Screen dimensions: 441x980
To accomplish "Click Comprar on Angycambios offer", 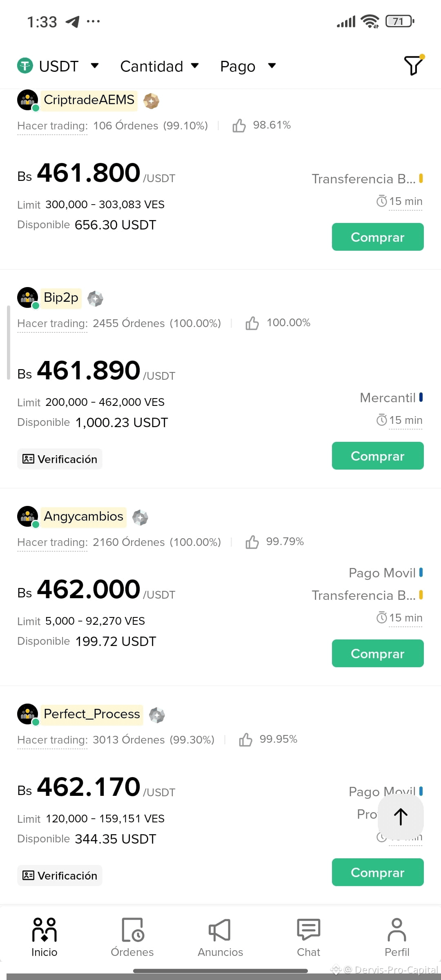I will click(378, 653).
